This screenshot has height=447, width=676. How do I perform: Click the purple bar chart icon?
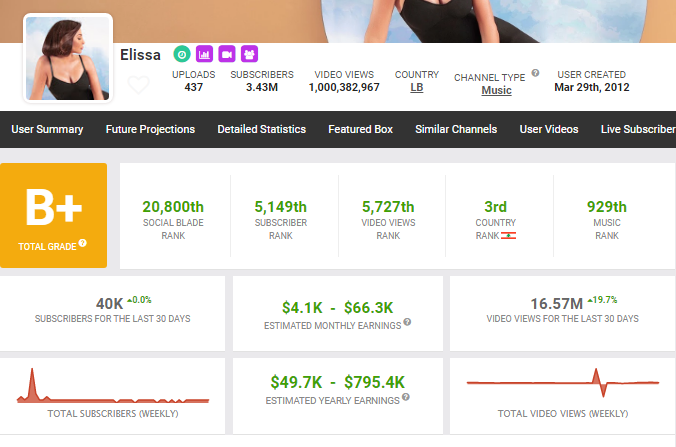coord(204,54)
